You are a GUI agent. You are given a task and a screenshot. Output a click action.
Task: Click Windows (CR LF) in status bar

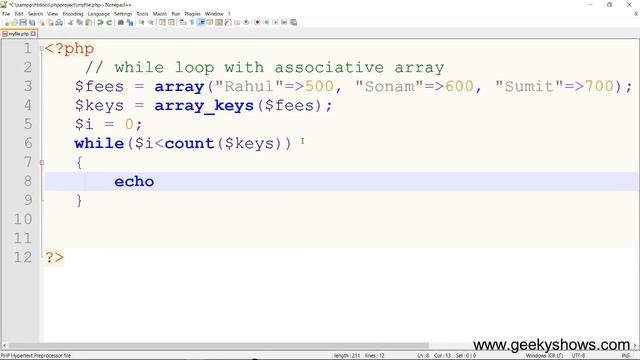coord(544,356)
